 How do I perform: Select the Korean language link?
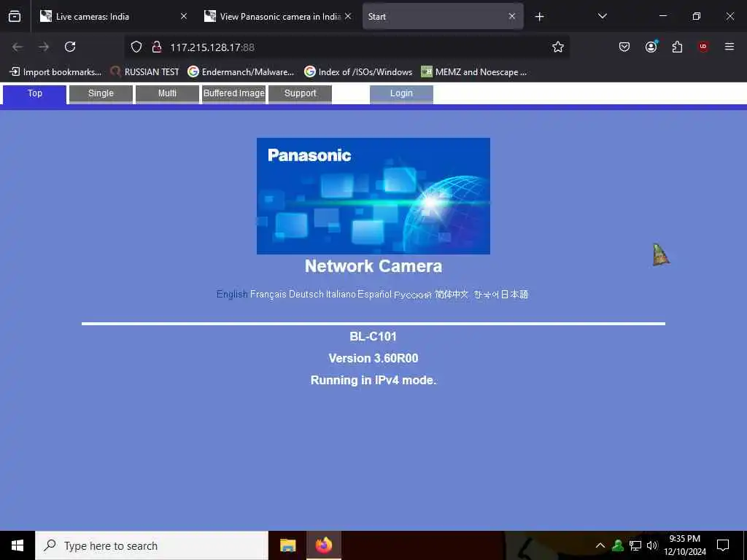pos(486,295)
